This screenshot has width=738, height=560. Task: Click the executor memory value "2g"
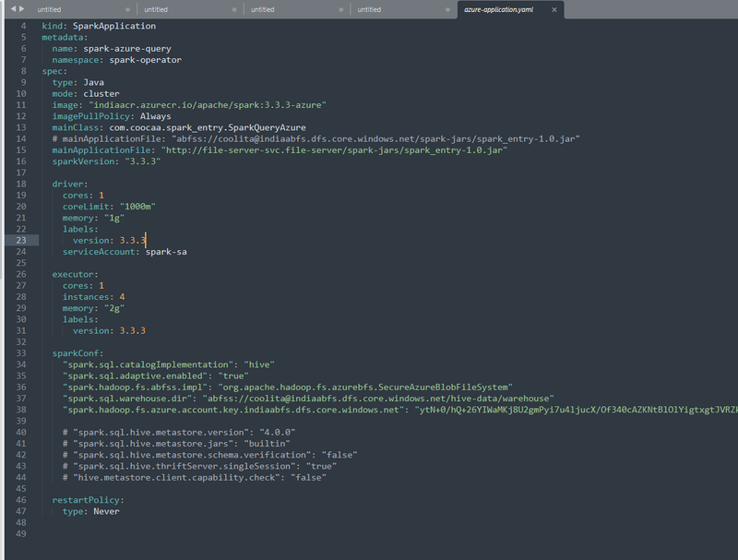tap(114, 308)
